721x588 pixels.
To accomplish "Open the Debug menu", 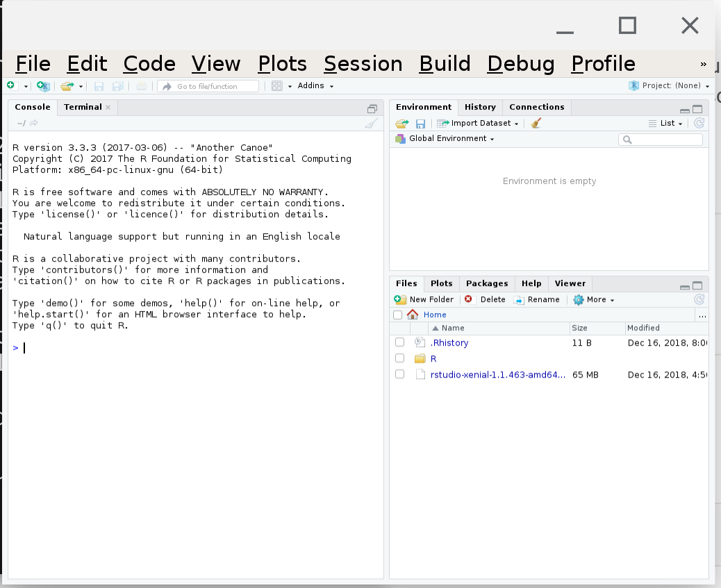I will click(521, 63).
